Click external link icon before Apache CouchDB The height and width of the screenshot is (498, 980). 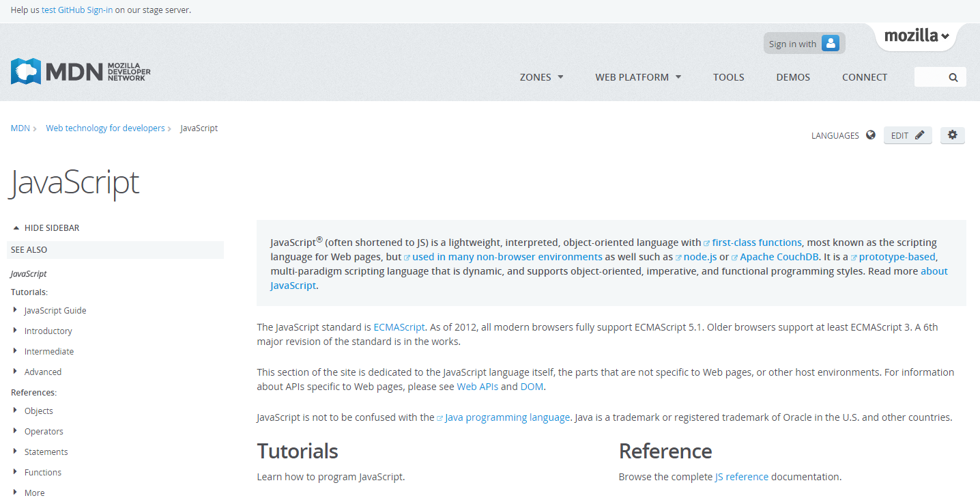734,258
